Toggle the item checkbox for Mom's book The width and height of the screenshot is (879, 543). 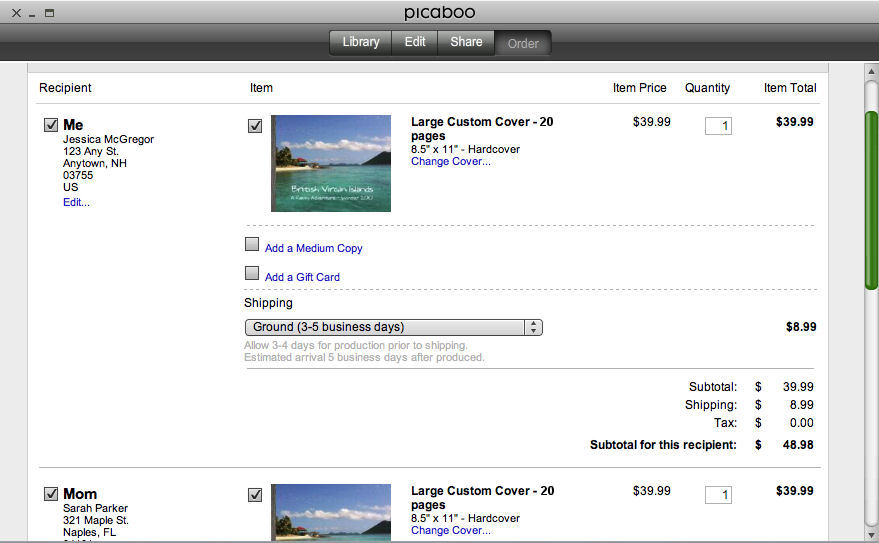(254, 495)
